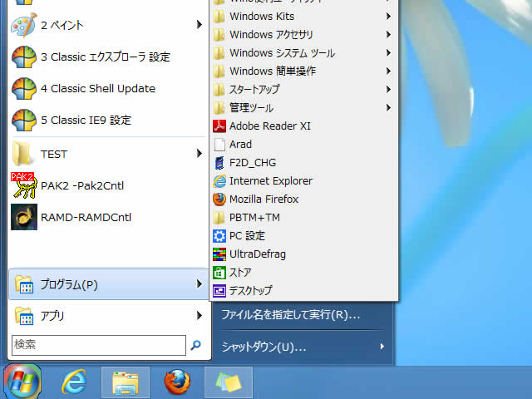The image size is (532, 399).
Task: Click the Classic Shell Update icon
Action: point(24,88)
